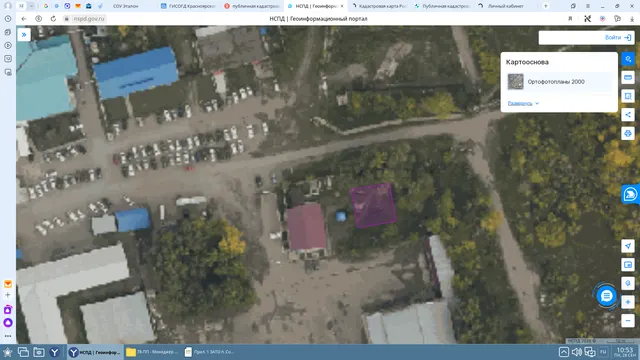Select the highlighted purple land parcel
The height and width of the screenshot is (360, 640).
pos(373,205)
